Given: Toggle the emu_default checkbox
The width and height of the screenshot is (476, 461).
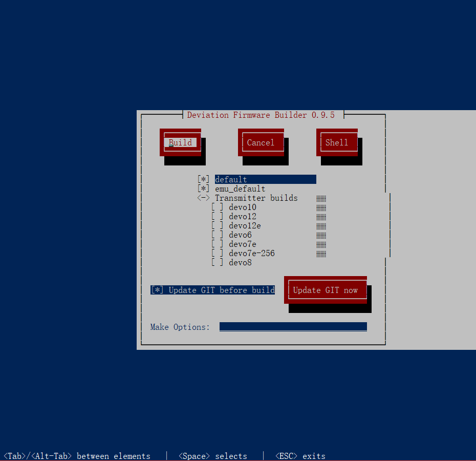Looking at the screenshot, I should click(x=203, y=188).
